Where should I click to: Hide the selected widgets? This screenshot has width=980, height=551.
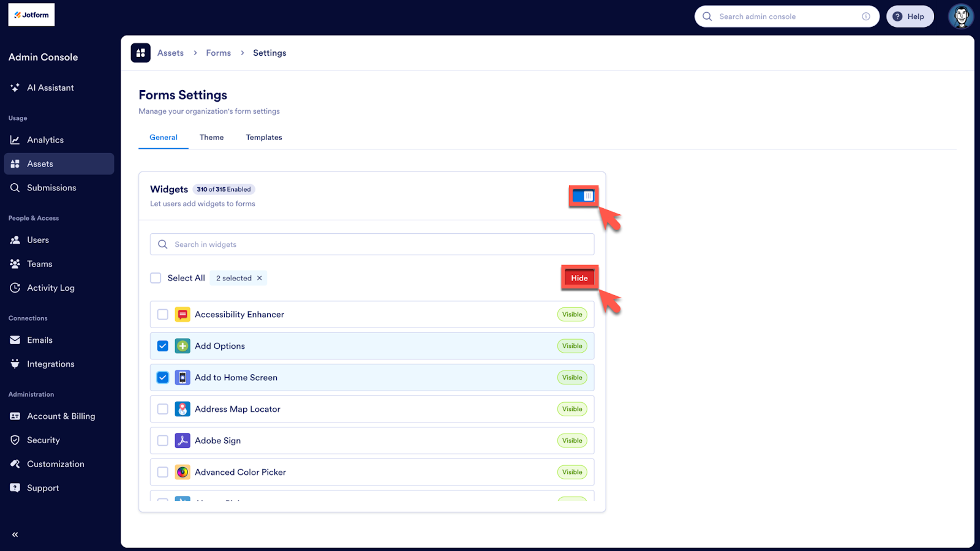point(579,277)
